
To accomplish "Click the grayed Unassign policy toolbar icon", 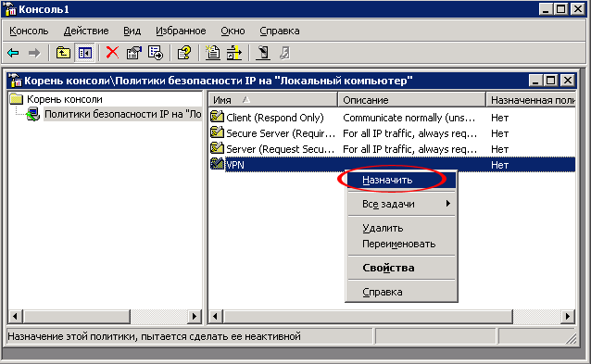I will (284, 53).
